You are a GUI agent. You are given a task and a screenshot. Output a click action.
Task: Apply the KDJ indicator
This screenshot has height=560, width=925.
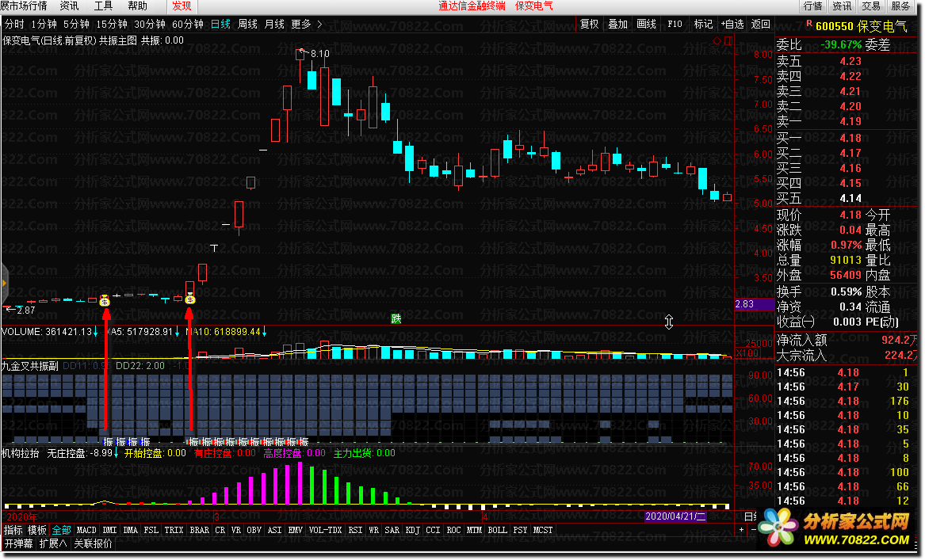412,530
